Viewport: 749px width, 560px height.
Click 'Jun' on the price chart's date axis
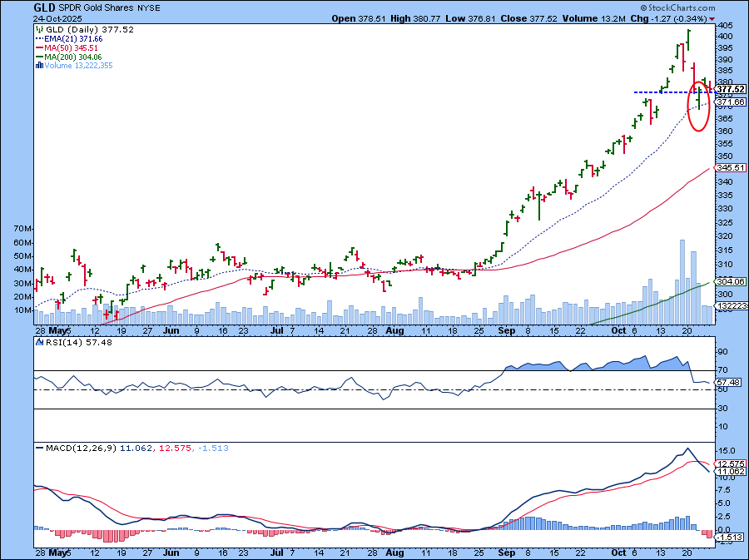point(171,330)
